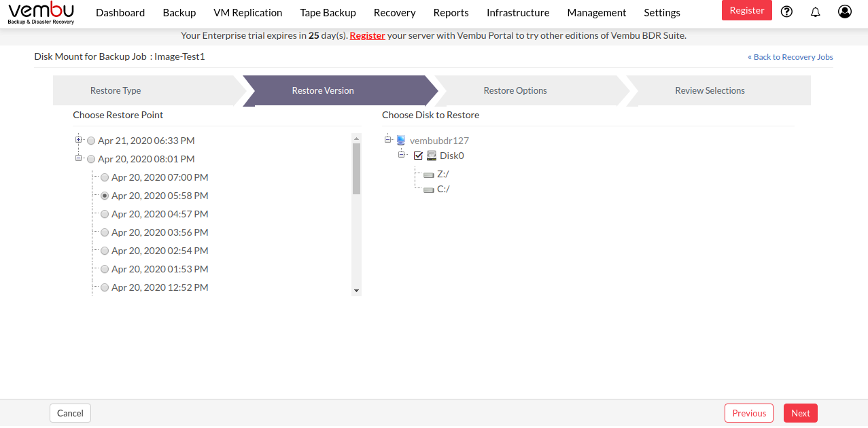868x428 pixels.
Task: Click the Z:/ volume drive icon
Action: tap(428, 175)
